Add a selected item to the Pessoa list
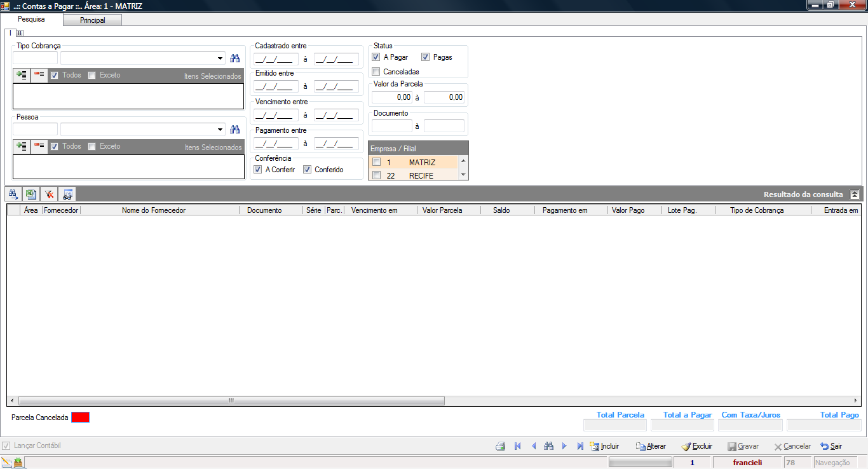Viewport: 868px width, 469px height. click(x=22, y=146)
